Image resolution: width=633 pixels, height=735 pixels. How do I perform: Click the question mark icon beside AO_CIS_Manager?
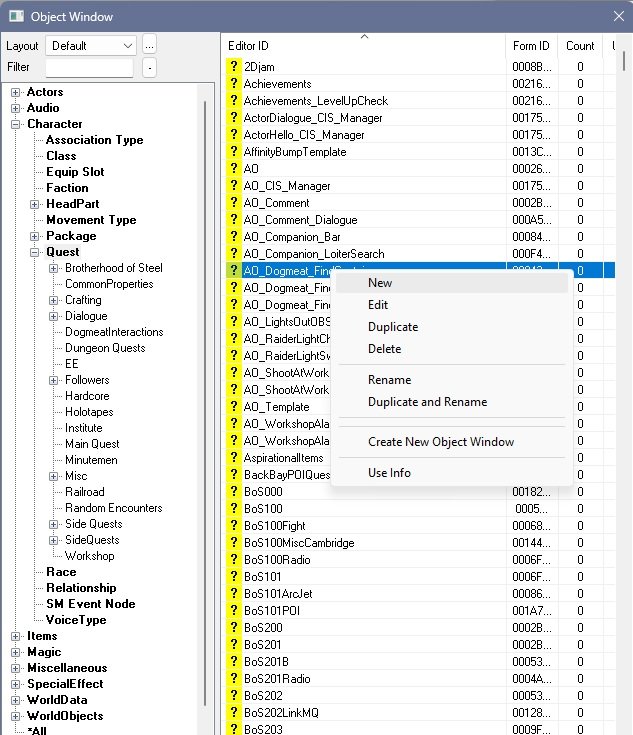click(x=234, y=186)
